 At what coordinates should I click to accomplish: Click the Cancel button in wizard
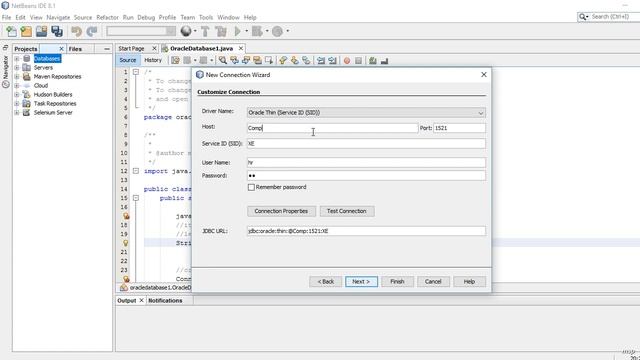pyautogui.click(x=433, y=282)
